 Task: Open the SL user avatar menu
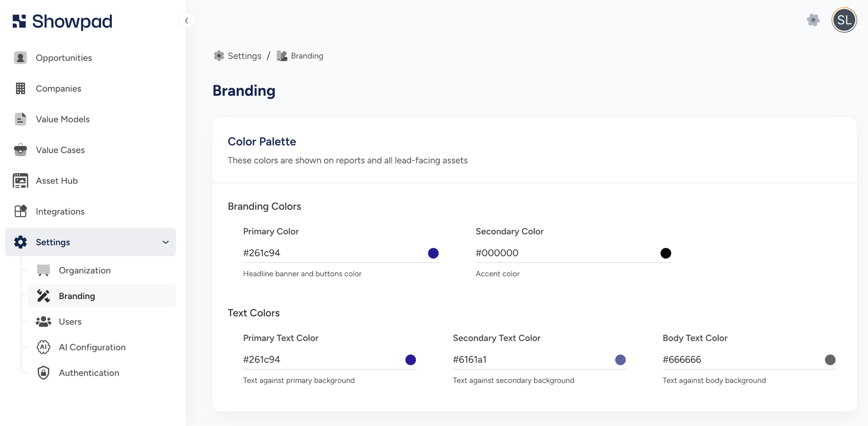click(844, 20)
